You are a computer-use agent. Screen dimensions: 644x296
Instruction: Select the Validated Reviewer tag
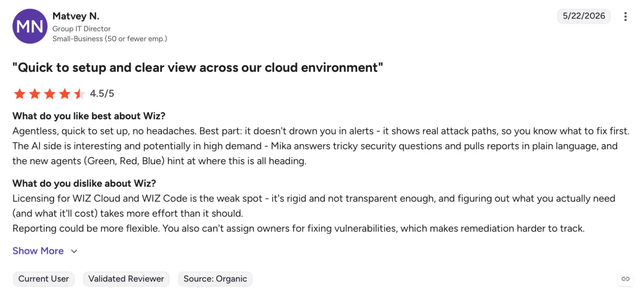coord(126,279)
